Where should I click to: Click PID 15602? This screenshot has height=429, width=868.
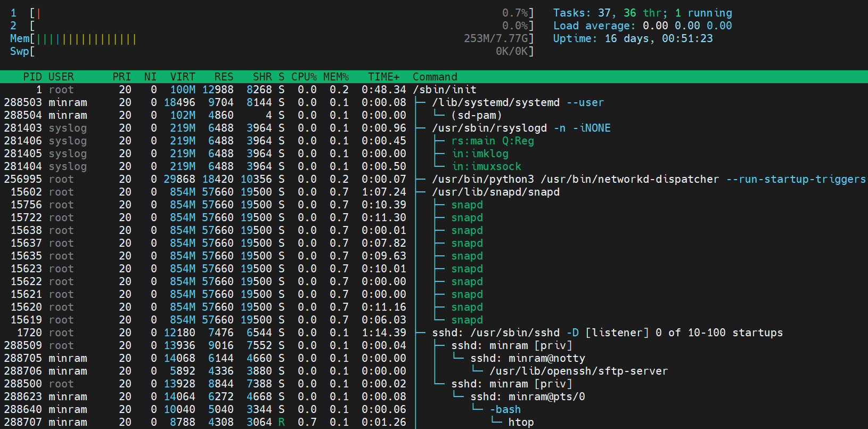click(26, 192)
